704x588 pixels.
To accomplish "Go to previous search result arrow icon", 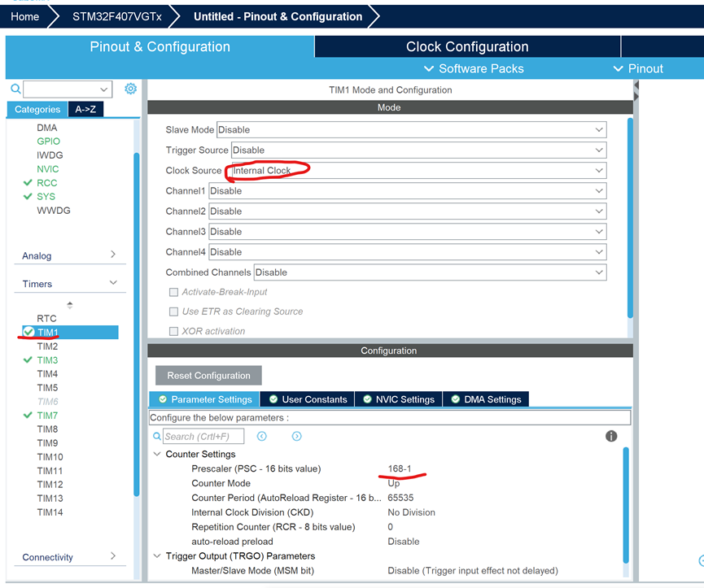I will tap(262, 436).
